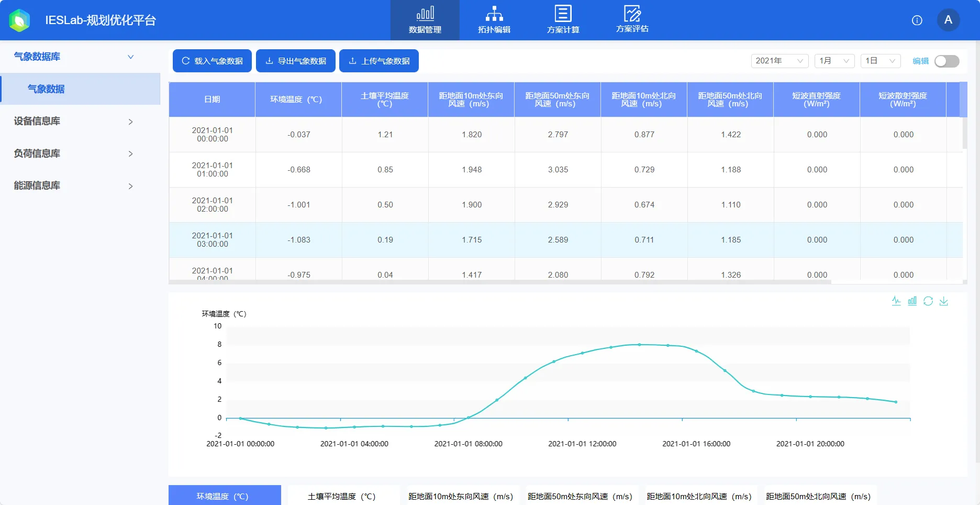
Task: Click the 短波散射强度 column header
Action: (x=903, y=100)
